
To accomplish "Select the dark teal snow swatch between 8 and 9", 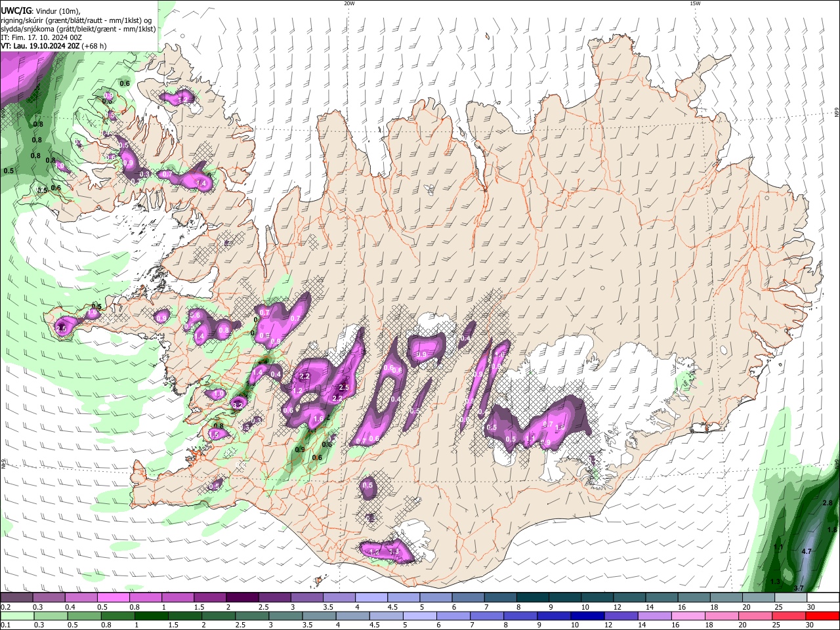I will coord(532,597).
